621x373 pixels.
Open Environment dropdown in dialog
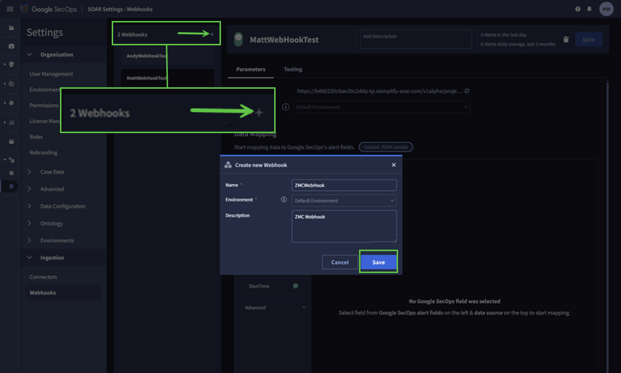click(x=344, y=201)
